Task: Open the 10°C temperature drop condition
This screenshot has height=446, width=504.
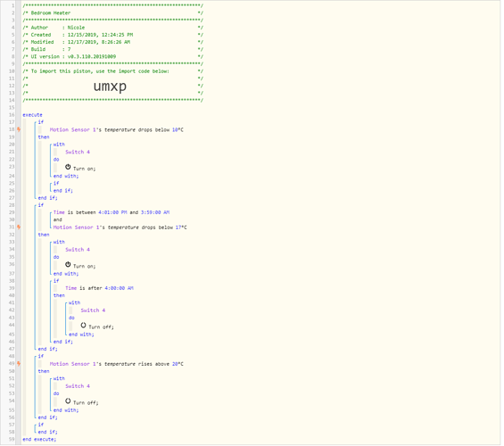Action: 116,130
